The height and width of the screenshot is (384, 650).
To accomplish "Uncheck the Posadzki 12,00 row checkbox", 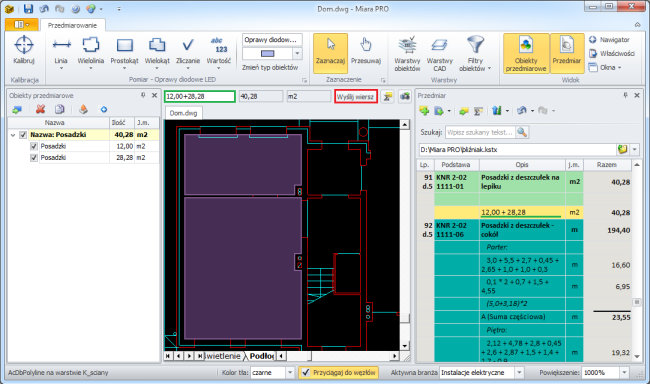I will pos(34,146).
